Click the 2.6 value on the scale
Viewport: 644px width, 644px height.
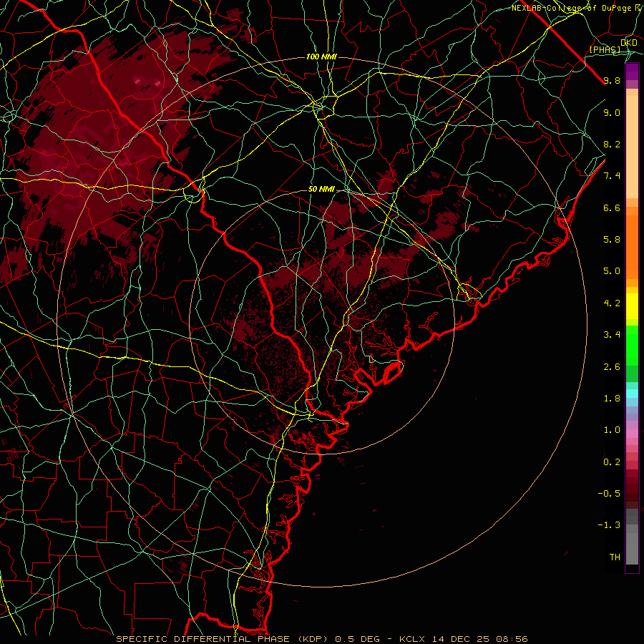(612, 367)
